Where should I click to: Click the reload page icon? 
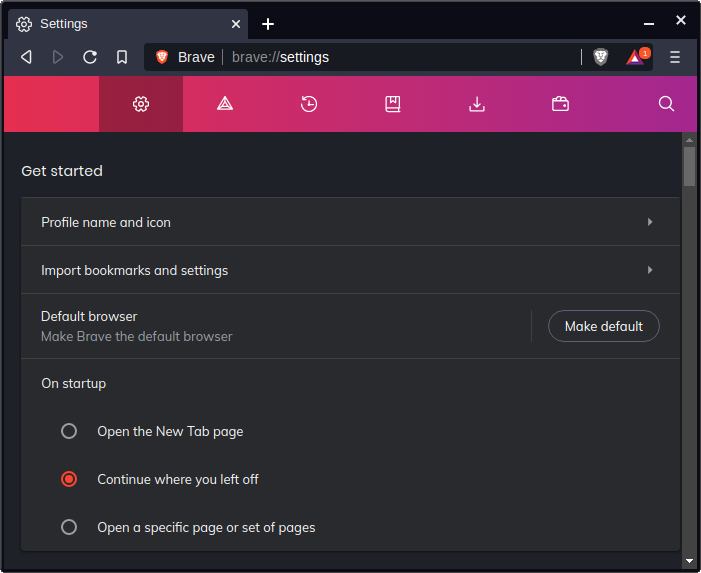pyautogui.click(x=90, y=57)
